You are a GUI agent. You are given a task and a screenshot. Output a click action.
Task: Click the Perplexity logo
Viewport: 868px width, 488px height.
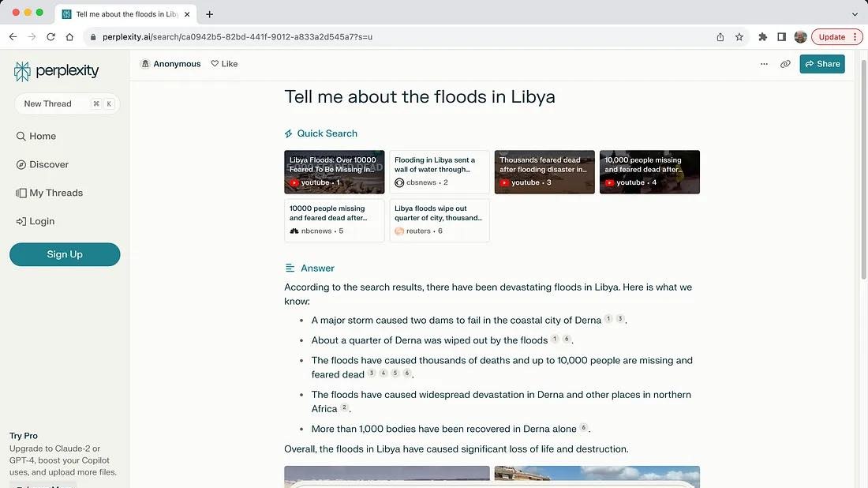point(56,71)
